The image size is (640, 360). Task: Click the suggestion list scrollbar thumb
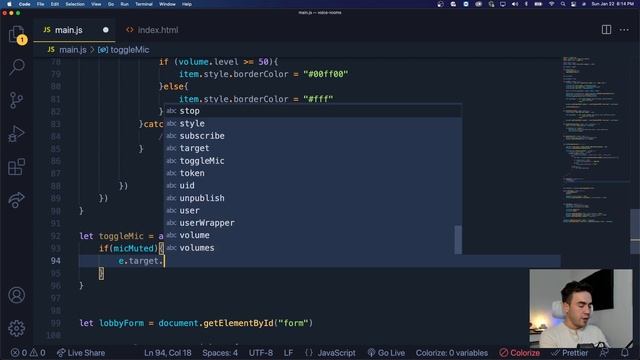[458, 240]
